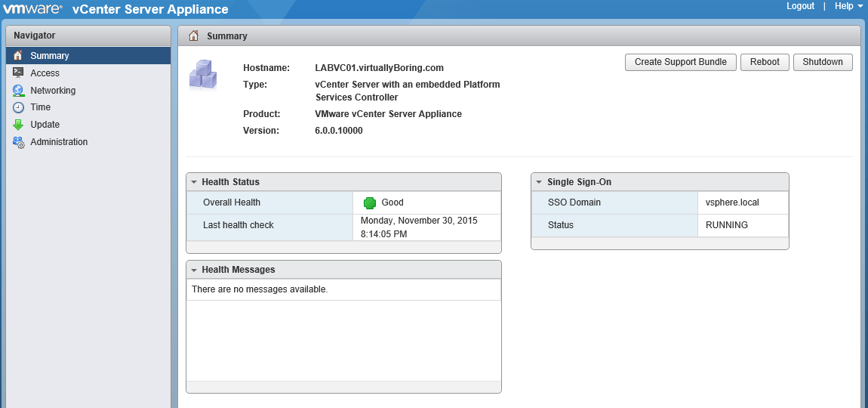Click the Good health value text
Screen dimensions: 868x408
(x=392, y=203)
